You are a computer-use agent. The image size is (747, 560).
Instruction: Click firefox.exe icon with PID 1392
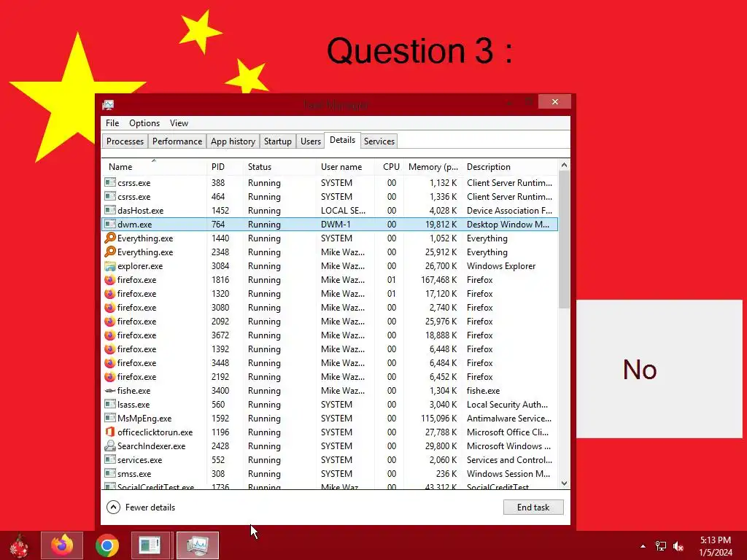tap(110, 349)
